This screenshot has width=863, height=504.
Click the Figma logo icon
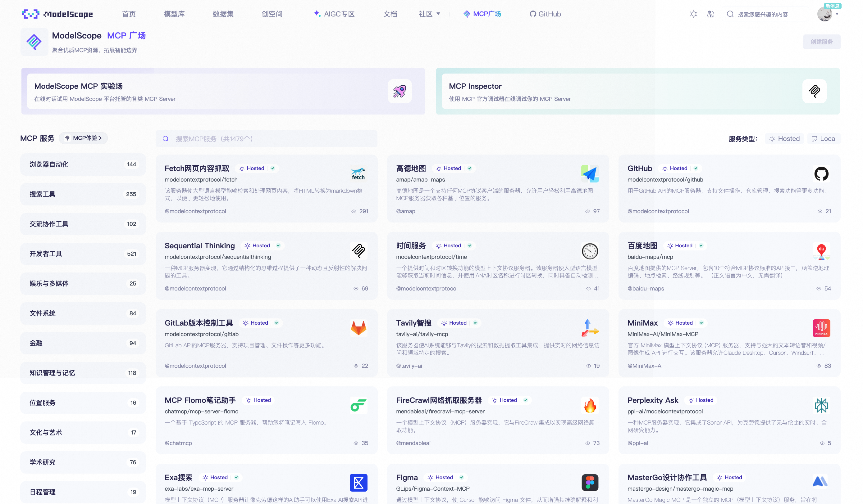(x=590, y=483)
